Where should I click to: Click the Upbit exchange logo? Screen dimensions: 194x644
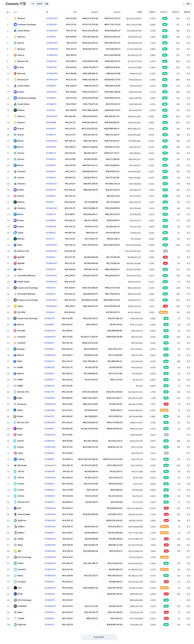point(15,398)
